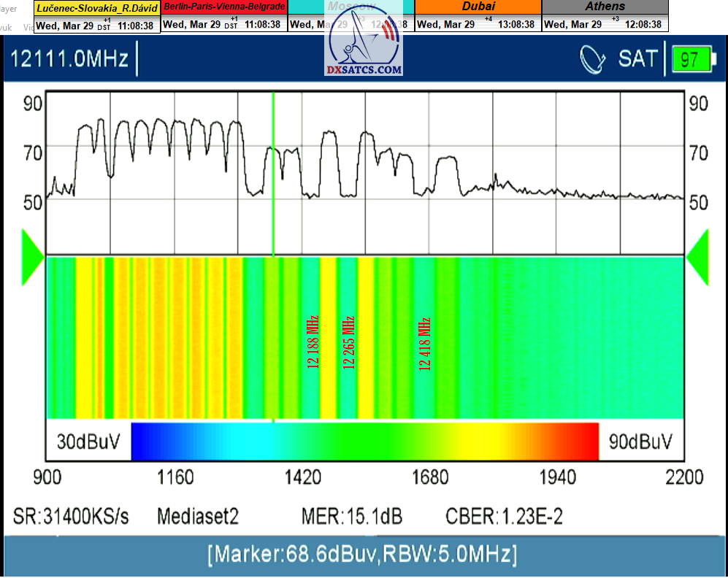Open the Lučenec-Slovakia_R.Dávid clock header
The height and width of the screenshot is (578, 728).
coord(96,7)
